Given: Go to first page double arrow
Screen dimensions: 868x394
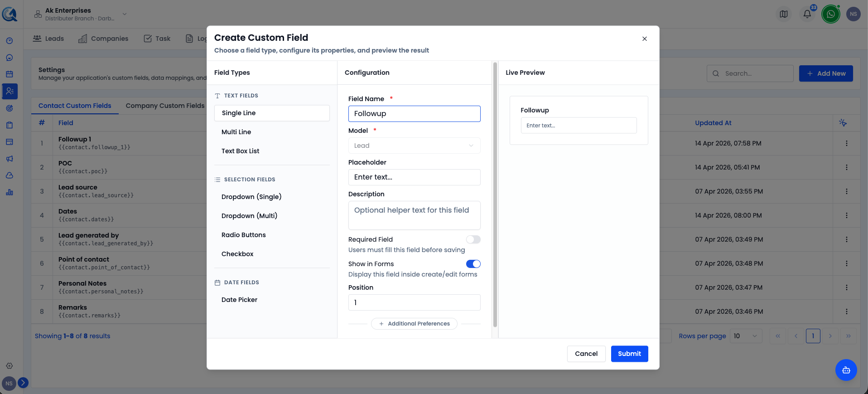Looking at the screenshot, I should 777,336.
